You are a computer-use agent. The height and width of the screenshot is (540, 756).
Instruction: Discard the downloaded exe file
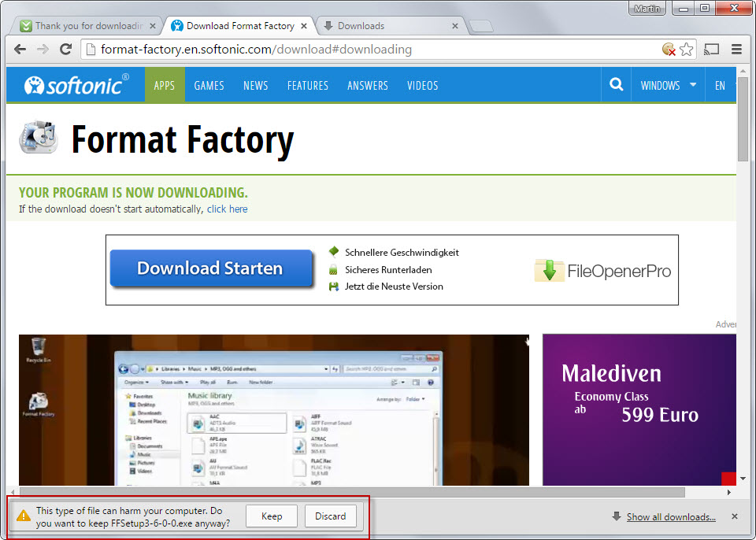coord(330,516)
